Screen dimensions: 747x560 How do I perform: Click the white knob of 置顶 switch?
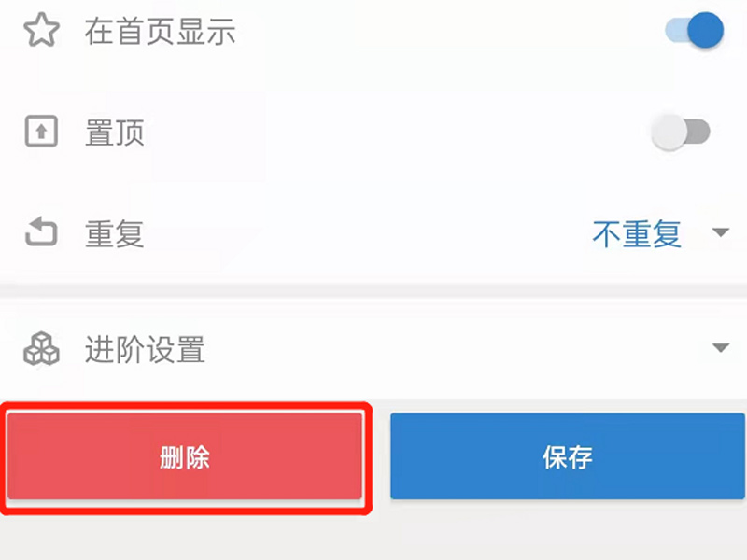(x=669, y=133)
